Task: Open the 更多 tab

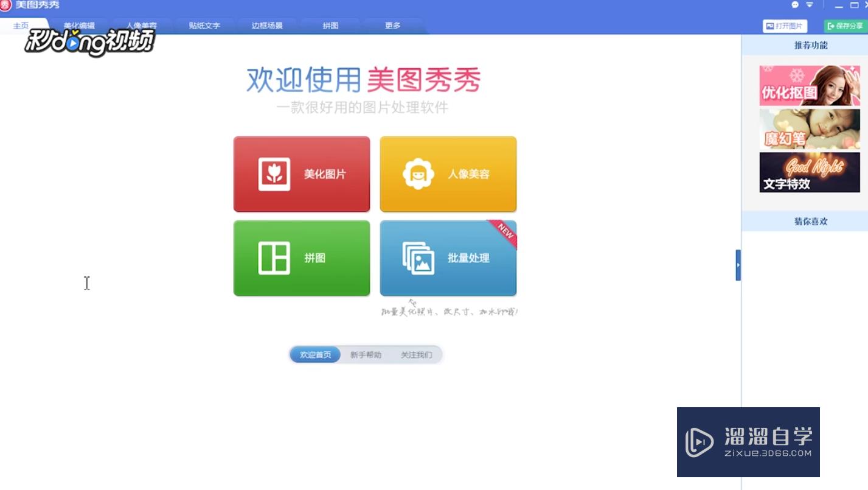Action: pos(393,26)
